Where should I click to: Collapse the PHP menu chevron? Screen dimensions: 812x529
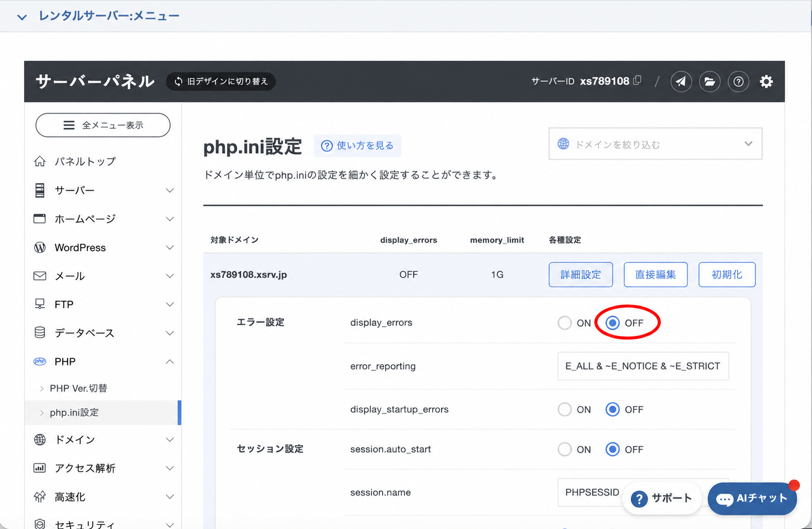pyautogui.click(x=170, y=361)
